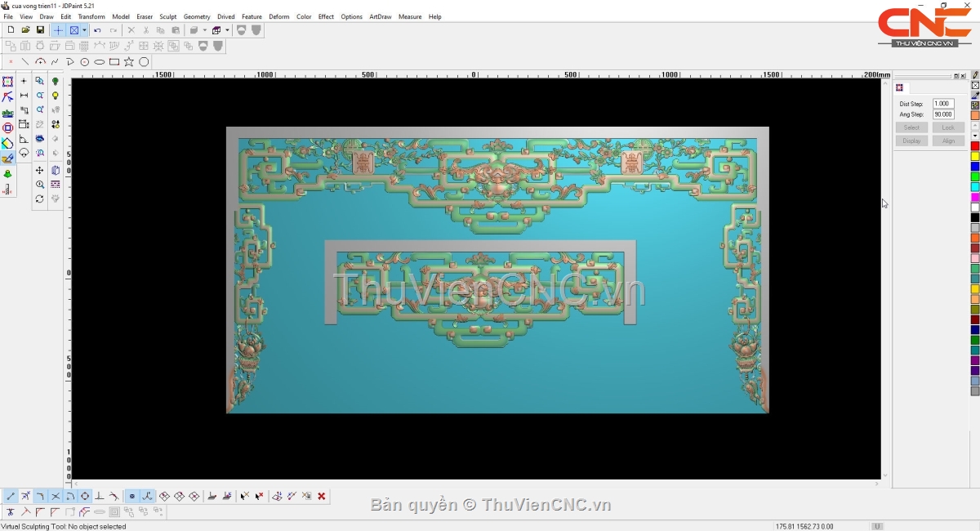Toggle endpoint snap in bottom toolbar
The width and height of the screenshot is (980, 531).
11,496
